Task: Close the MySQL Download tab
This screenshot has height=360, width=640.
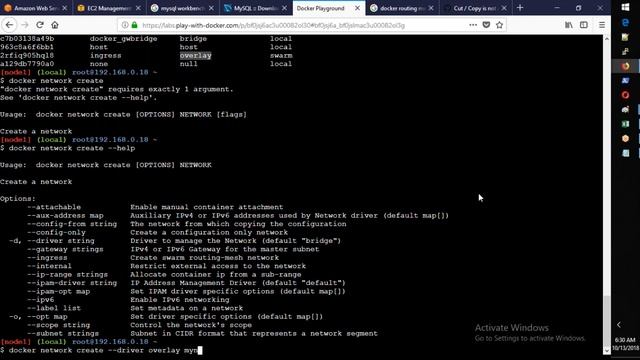Action: (x=284, y=8)
